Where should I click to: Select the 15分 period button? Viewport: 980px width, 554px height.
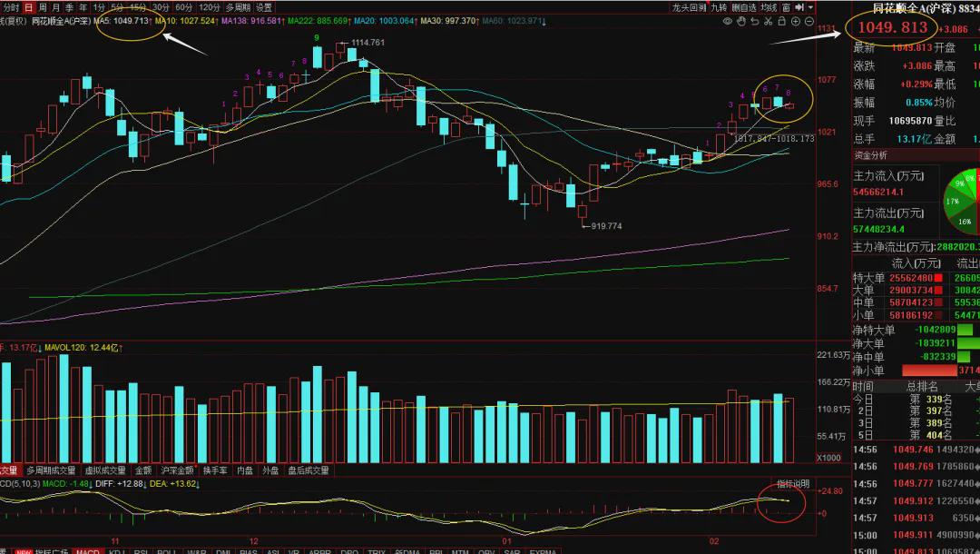click(x=138, y=7)
